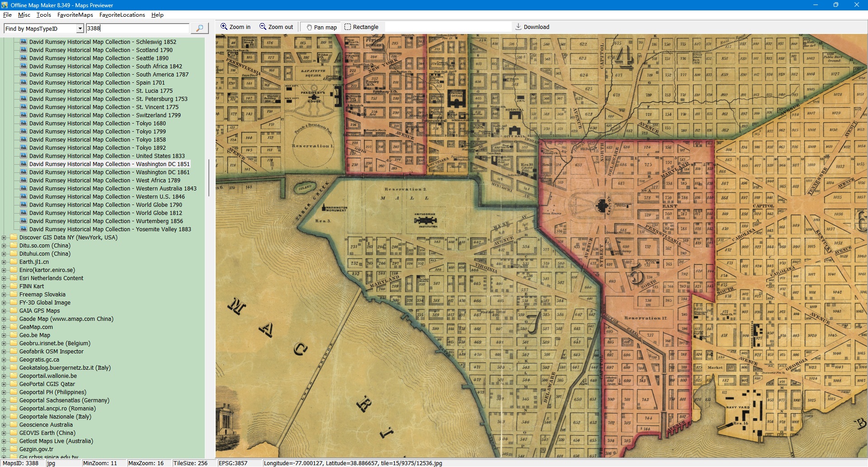Image resolution: width=868 pixels, height=467 pixels.
Task: Open the File menu
Action: coord(7,15)
